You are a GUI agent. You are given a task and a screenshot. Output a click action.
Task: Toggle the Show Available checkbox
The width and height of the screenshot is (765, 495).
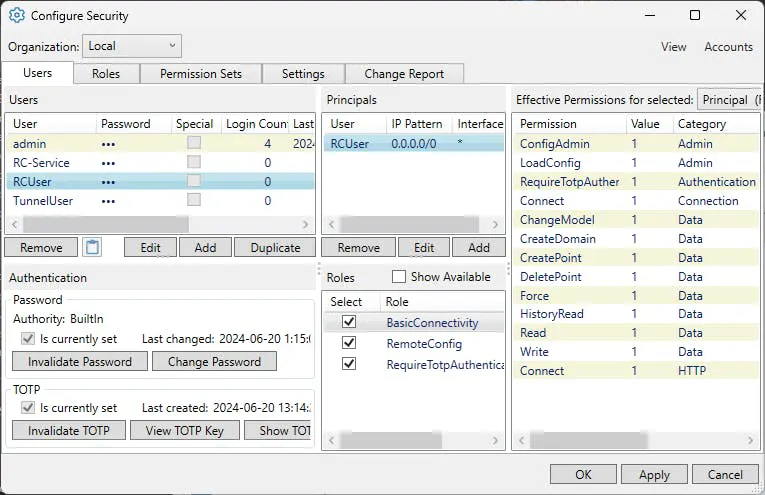coord(399,277)
